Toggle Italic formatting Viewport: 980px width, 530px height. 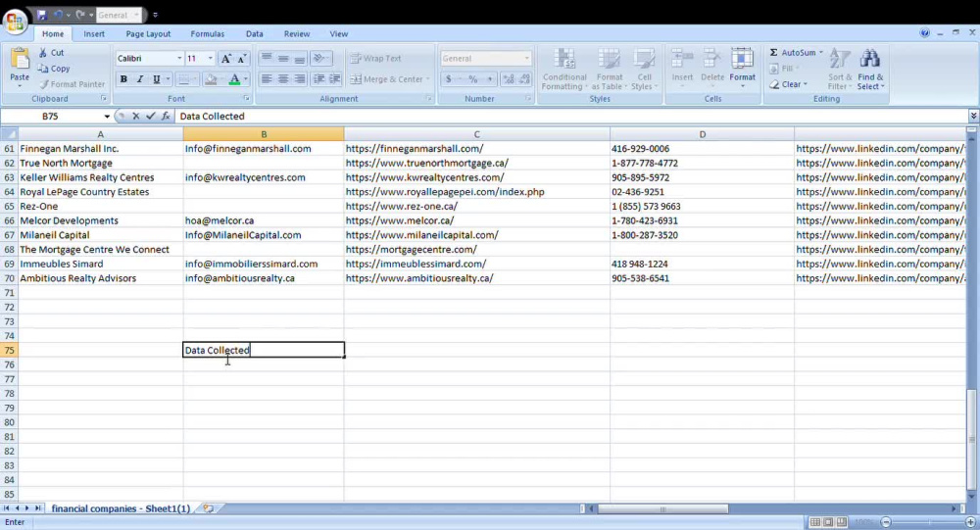tap(140, 79)
